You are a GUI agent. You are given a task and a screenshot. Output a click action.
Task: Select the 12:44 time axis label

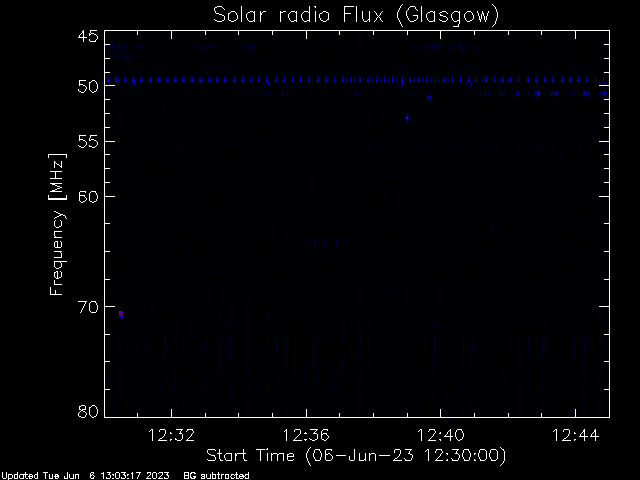click(575, 436)
